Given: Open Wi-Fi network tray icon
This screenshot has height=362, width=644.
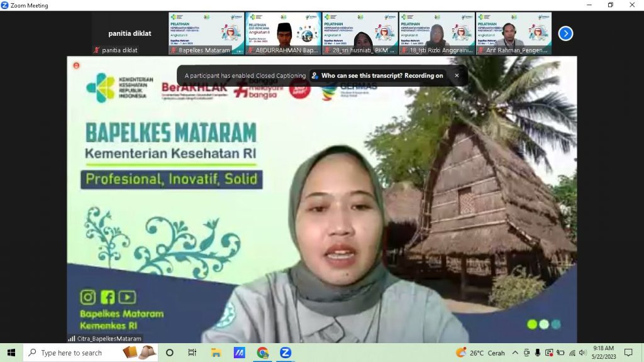Looking at the screenshot, I should coord(572,353).
